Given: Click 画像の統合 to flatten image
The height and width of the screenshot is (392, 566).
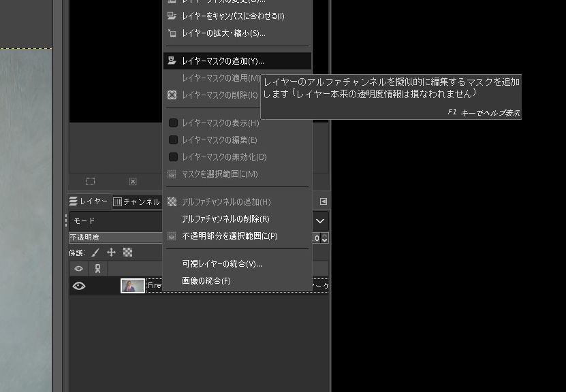Looking at the screenshot, I should (206, 281).
